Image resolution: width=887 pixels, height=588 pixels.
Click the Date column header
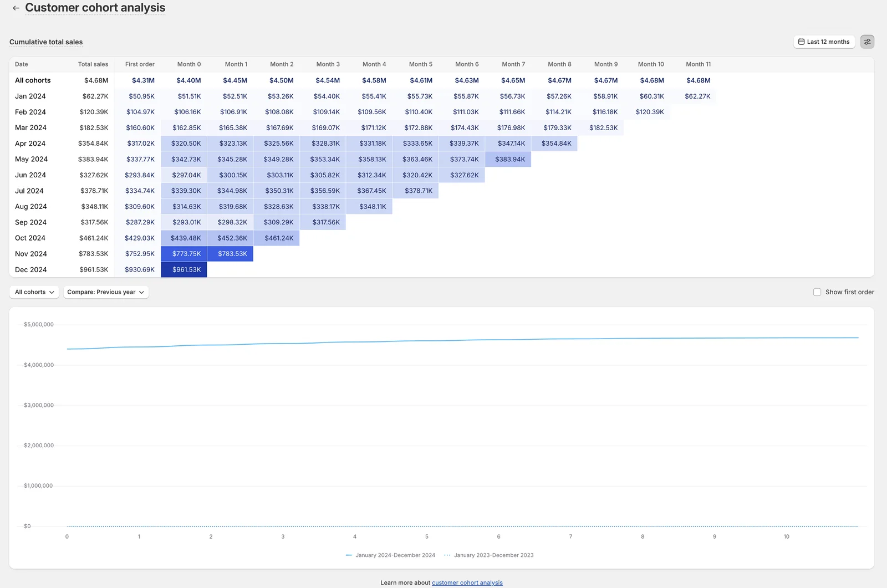coord(22,64)
